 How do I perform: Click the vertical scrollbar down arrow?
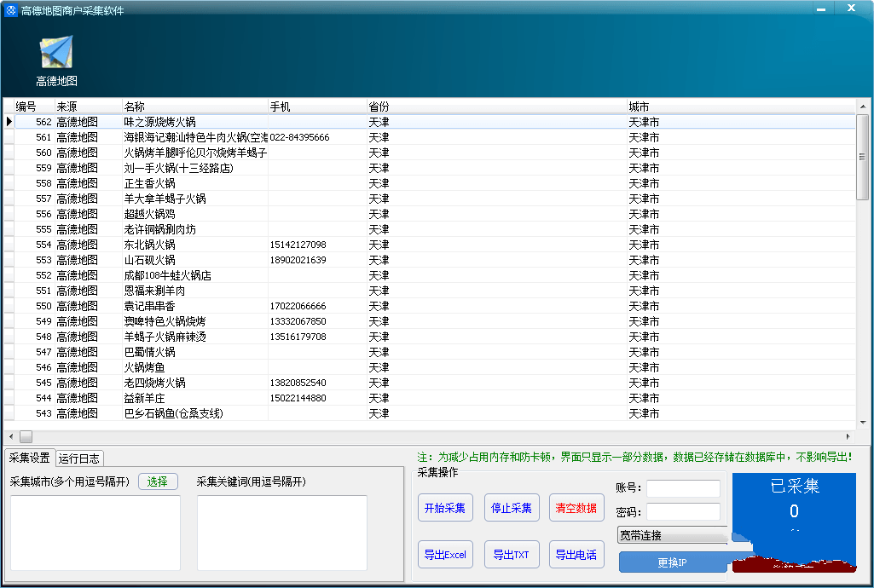(862, 423)
